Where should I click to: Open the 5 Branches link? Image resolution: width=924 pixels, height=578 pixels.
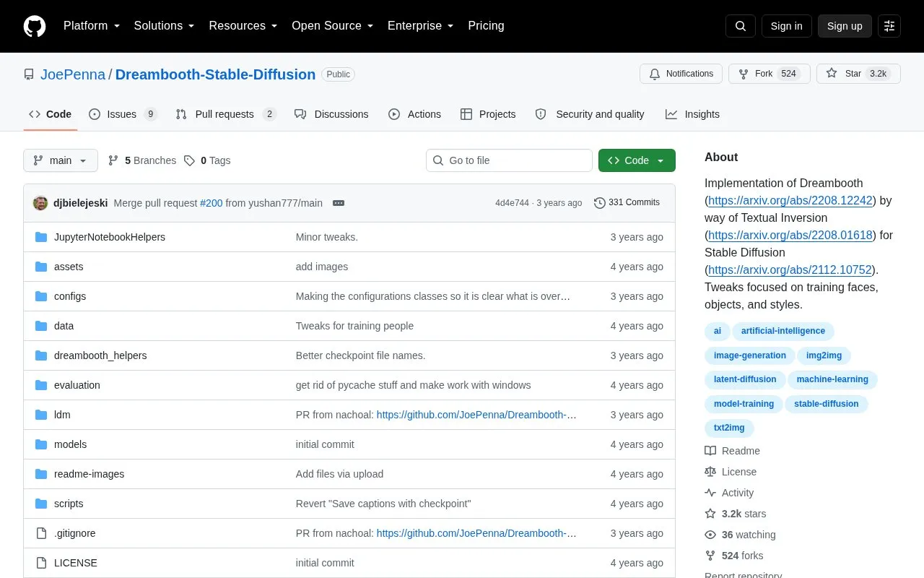click(x=142, y=160)
